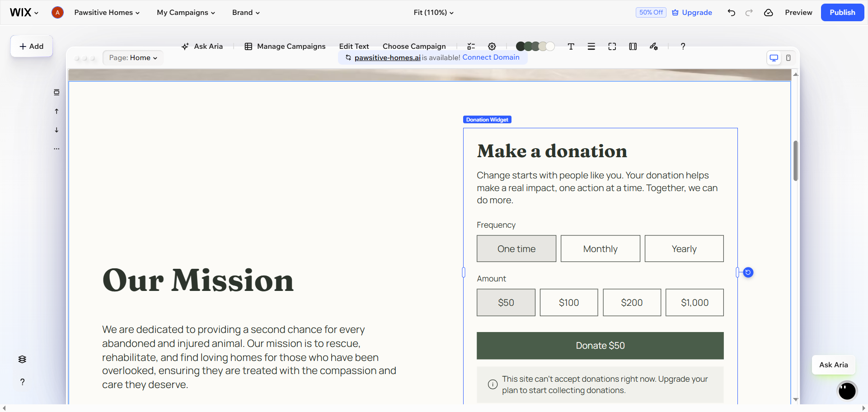Click the cloud save status icon

coord(769,13)
